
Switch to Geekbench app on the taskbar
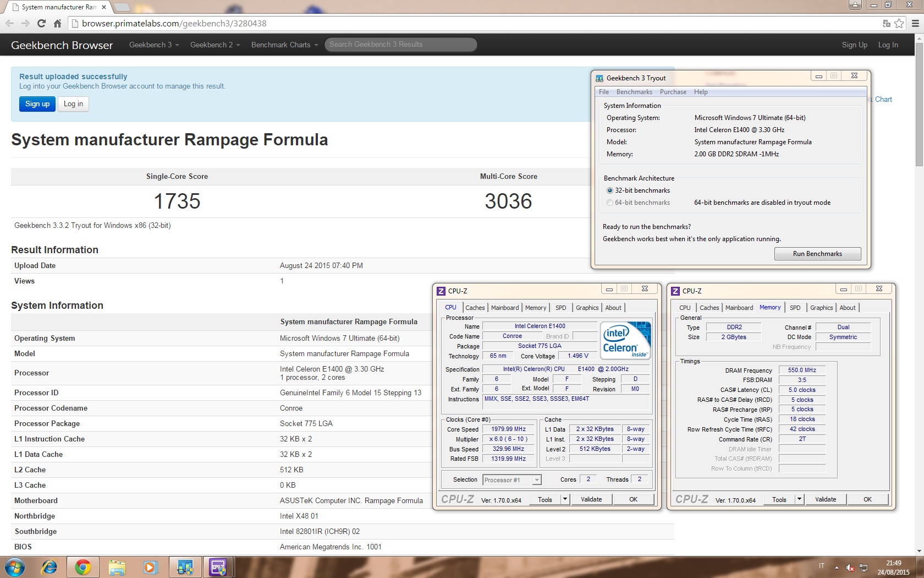pos(185,566)
